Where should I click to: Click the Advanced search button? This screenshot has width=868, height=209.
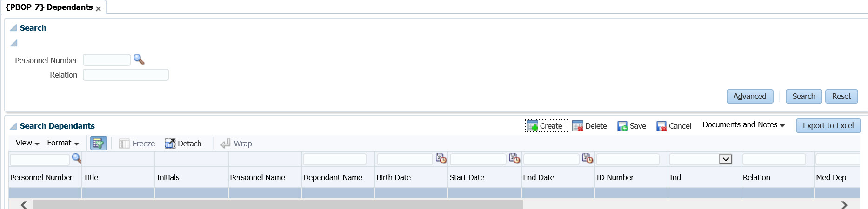tap(749, 96)
